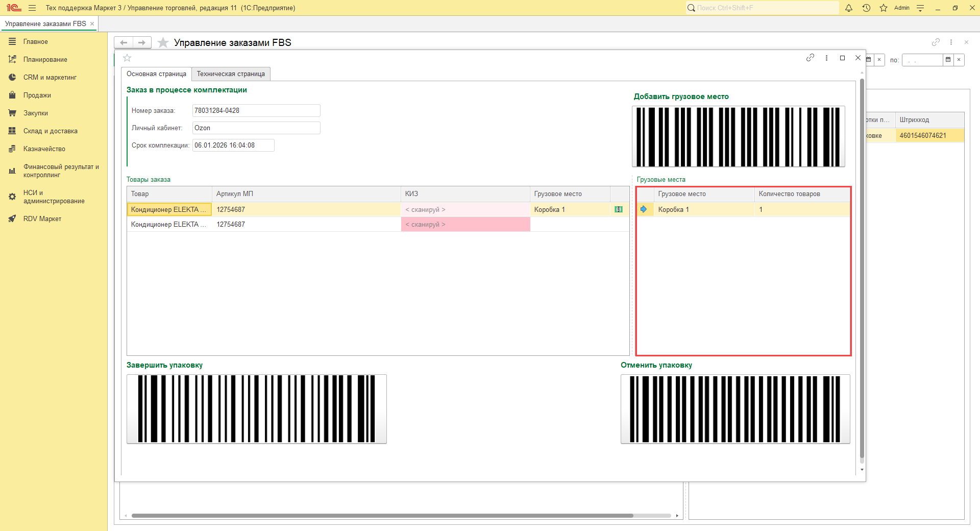This screenshot has width=980, height=531.
Task: Open RDV Маркет section
Action: (42, 219)
